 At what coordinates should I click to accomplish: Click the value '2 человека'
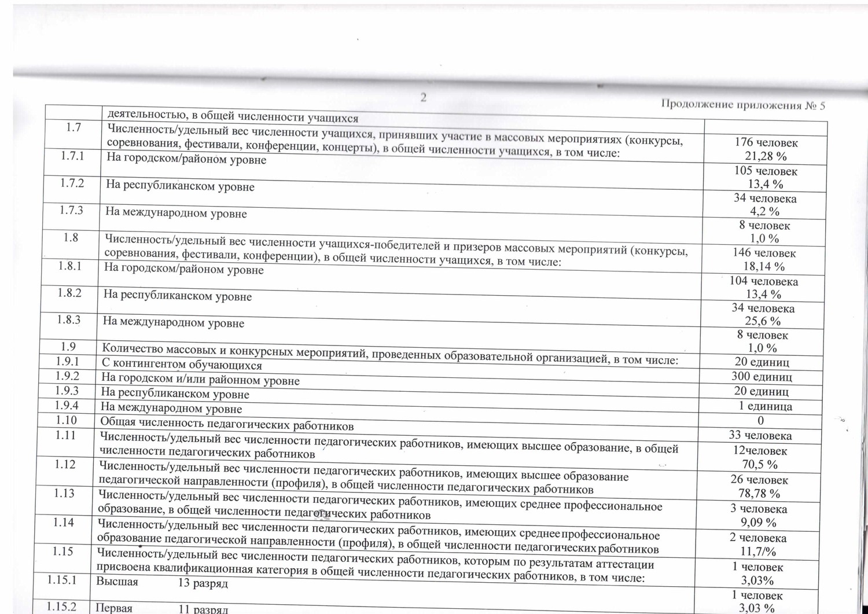(758, 538)
